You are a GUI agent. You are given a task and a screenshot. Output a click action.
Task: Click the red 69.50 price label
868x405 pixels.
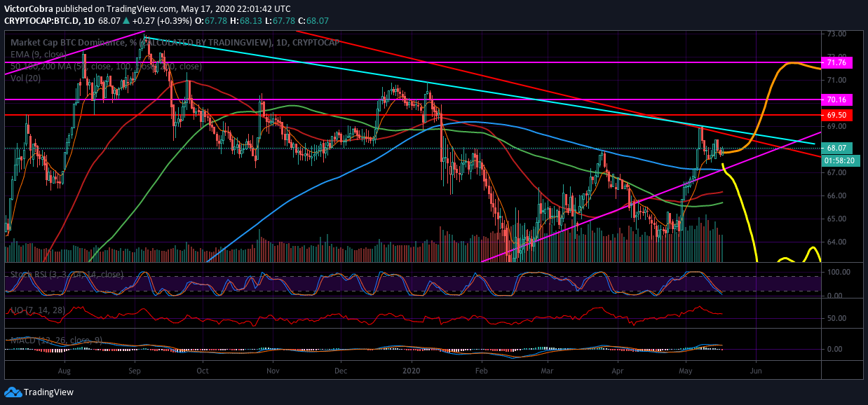[x=838, y=114]
